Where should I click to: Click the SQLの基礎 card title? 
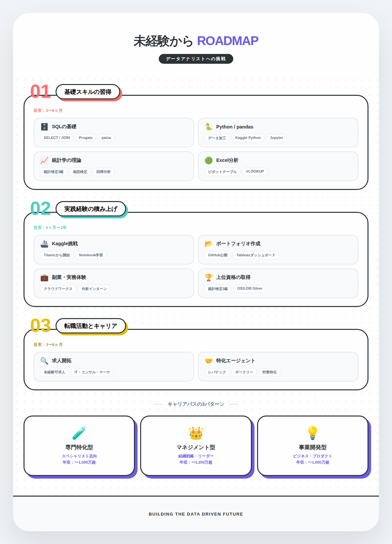pyautogui.click(x=64, y=127)
